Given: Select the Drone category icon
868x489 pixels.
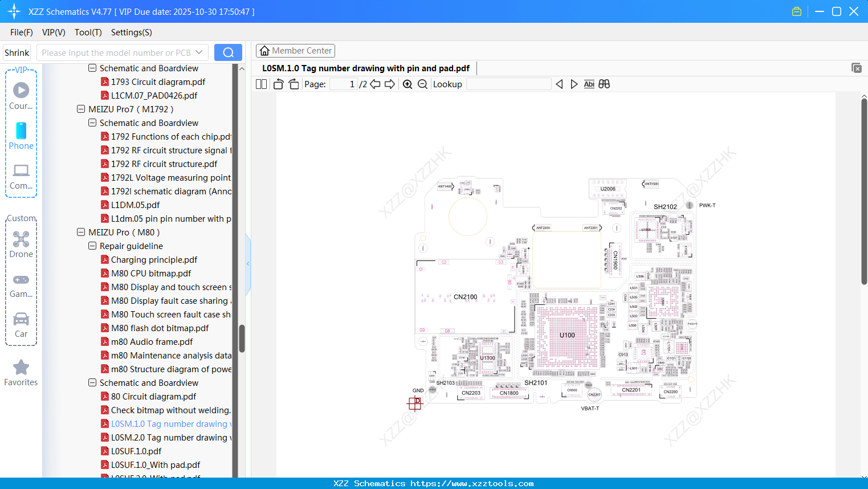Looking at the screenshot, I should (x=21, y=240).
